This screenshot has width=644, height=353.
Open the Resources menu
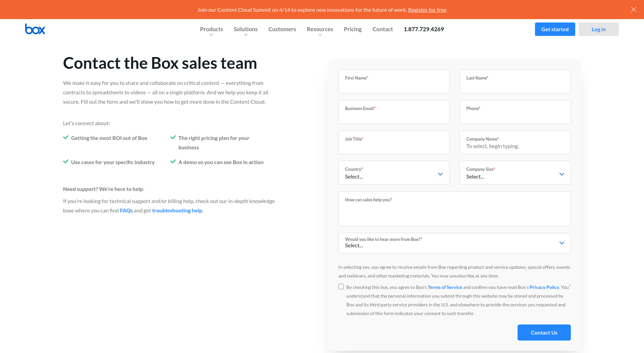click(320, 29)
